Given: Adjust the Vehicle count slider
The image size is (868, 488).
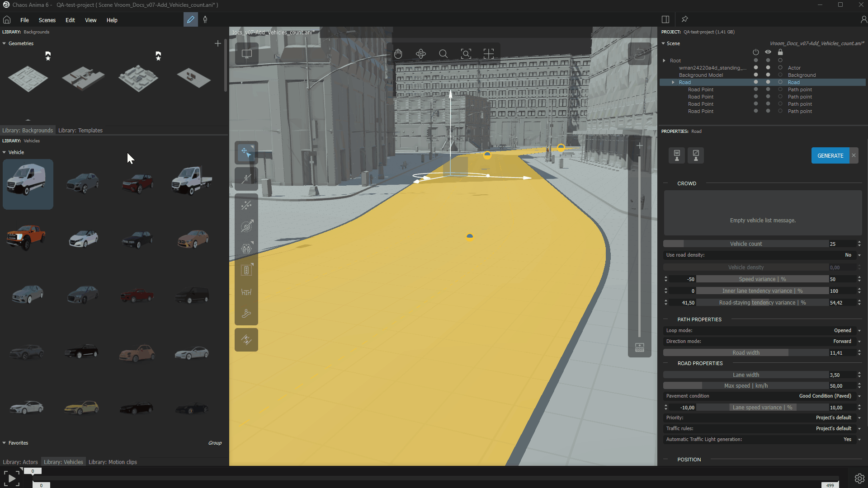Looking at the screenshot, I should pyautogui.click(x=746, y=244).
